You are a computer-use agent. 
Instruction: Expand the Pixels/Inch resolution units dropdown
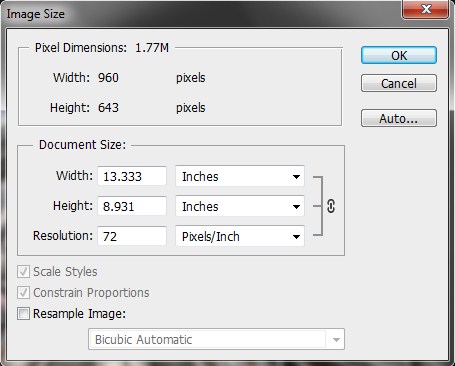(240, 236)
